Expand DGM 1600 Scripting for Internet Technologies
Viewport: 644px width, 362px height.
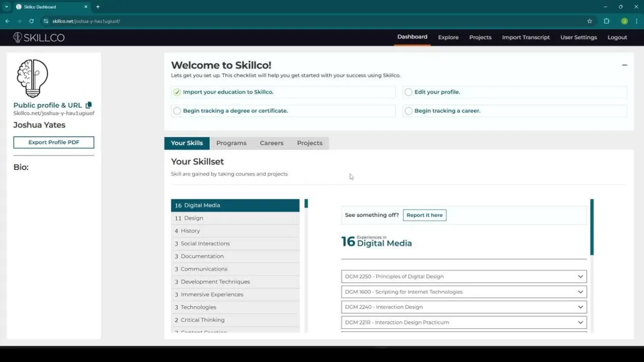464,292
